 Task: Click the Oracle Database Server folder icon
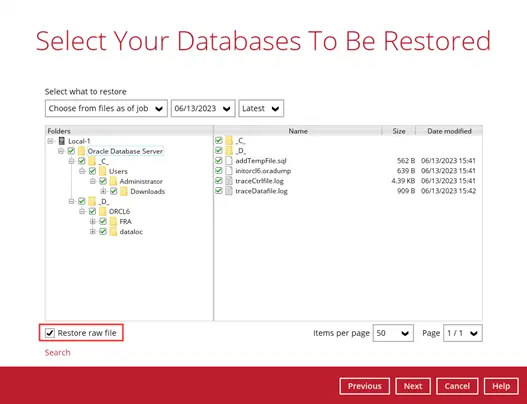tap(81, 151)
